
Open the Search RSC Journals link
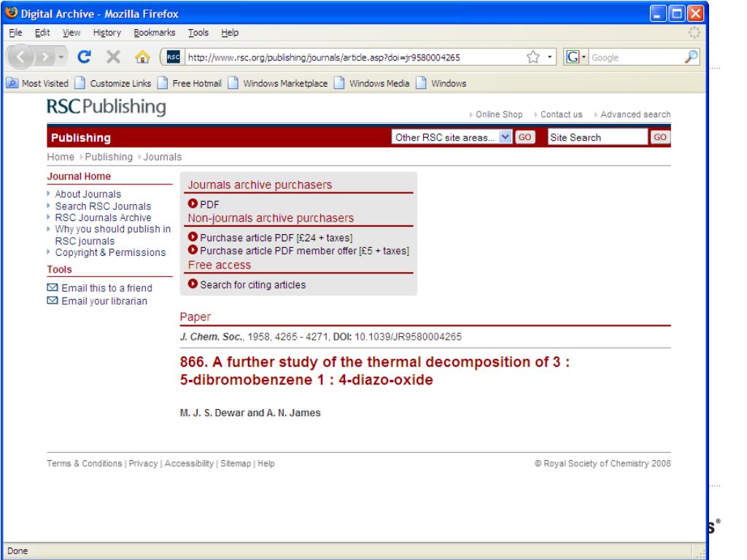pyautogui.click(x=103, y=206)
